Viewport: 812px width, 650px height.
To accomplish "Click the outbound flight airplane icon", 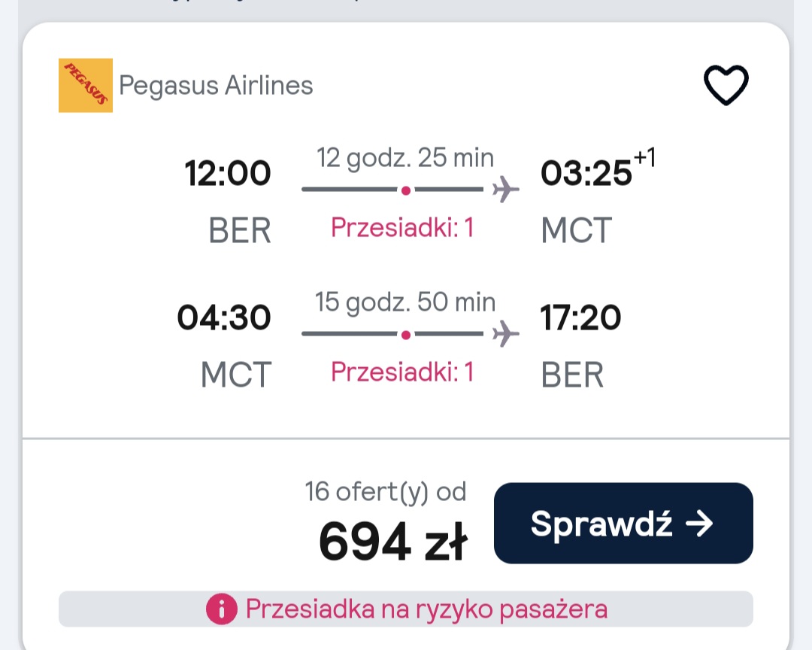I will click(505, 189).
